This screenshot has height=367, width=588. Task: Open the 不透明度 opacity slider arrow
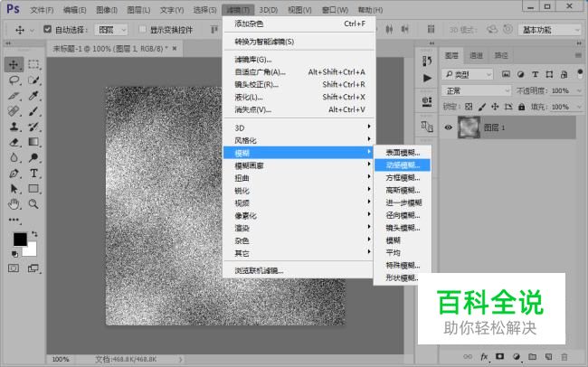click(x=579, y=90)
